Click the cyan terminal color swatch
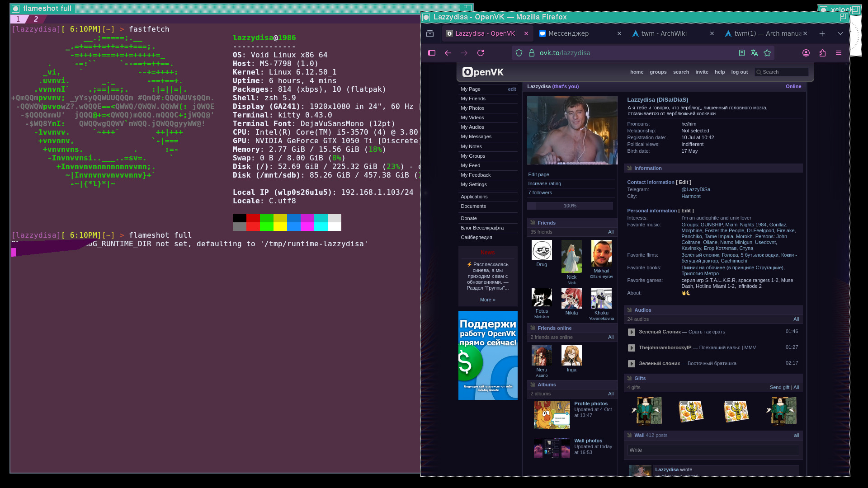The height and width of the screenshot is (488, 868). 321,218
